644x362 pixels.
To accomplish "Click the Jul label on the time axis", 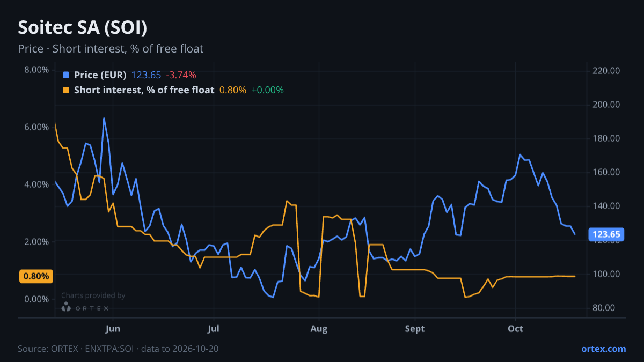I will [x=214, y=328].
